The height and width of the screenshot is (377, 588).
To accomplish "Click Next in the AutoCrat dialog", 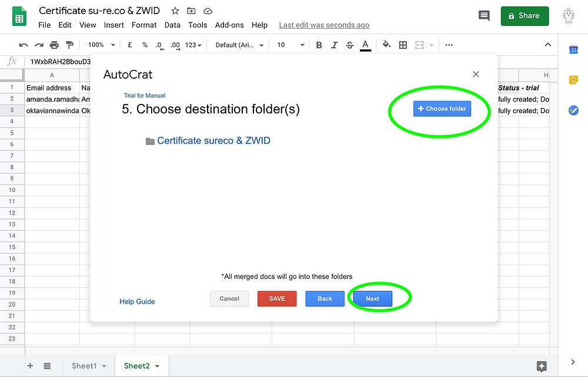I will 372,299.
